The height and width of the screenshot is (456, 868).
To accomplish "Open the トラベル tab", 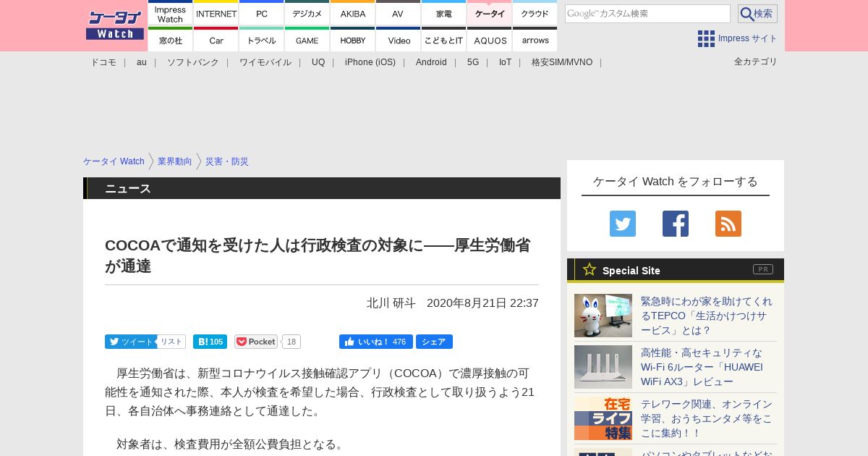I will [261, 40].
